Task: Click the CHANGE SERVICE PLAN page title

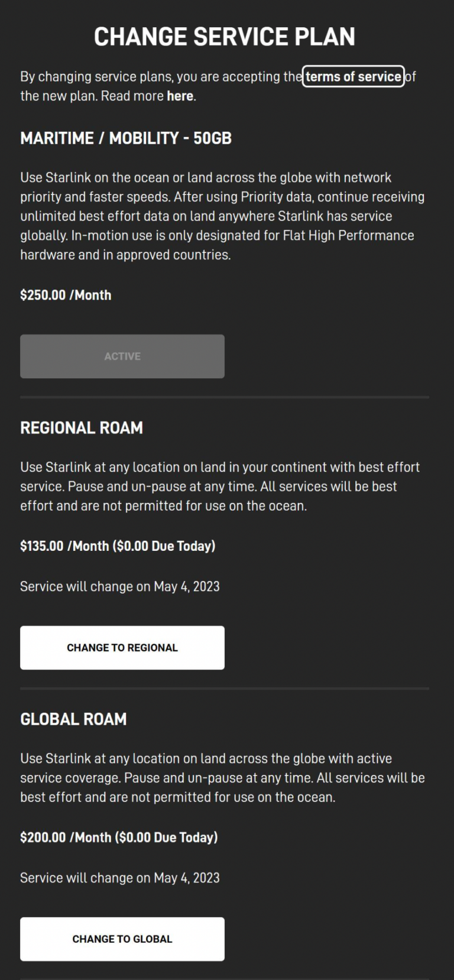Action: [225, 36]
